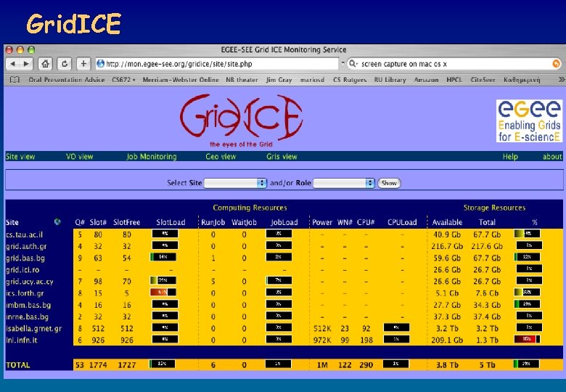Image resolution: width=566 pixels, height=392 pixels.
Task: Open the bookmarks book icon
Action: point(15,79)
